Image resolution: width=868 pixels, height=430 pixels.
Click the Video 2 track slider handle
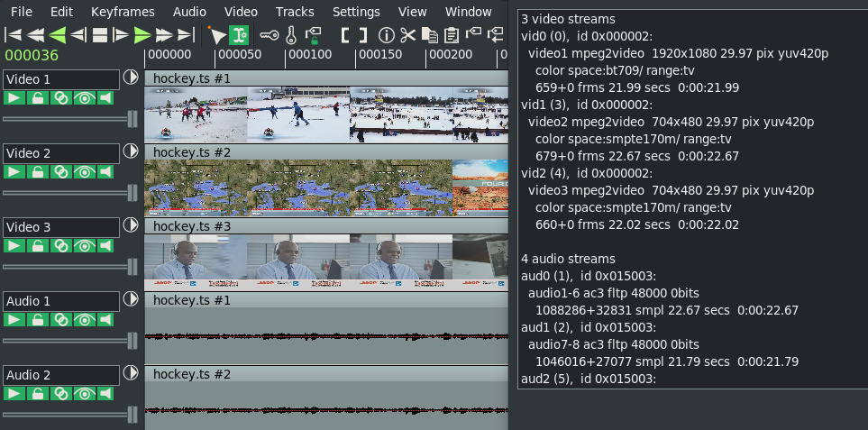click(132, 192)
